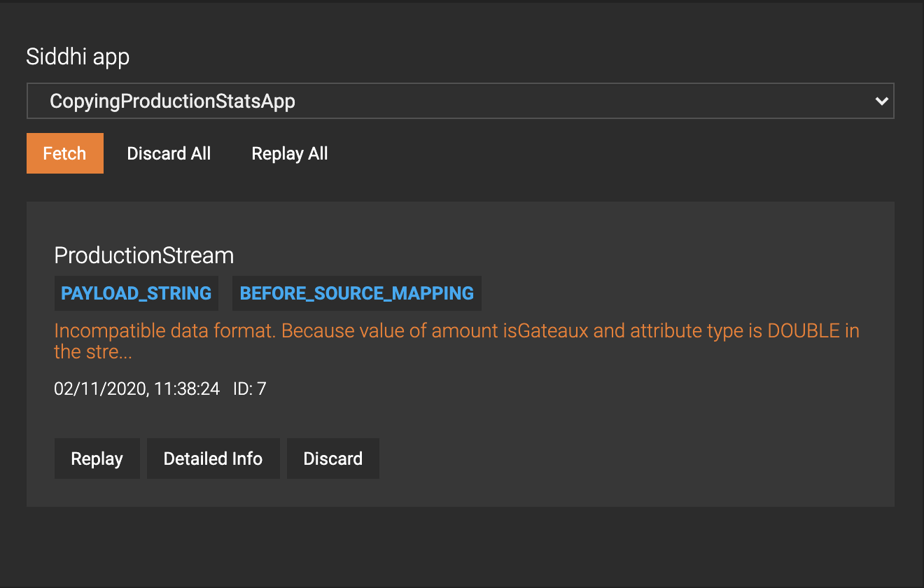Open Detailed Info for error ID 7

click(213, 458)
